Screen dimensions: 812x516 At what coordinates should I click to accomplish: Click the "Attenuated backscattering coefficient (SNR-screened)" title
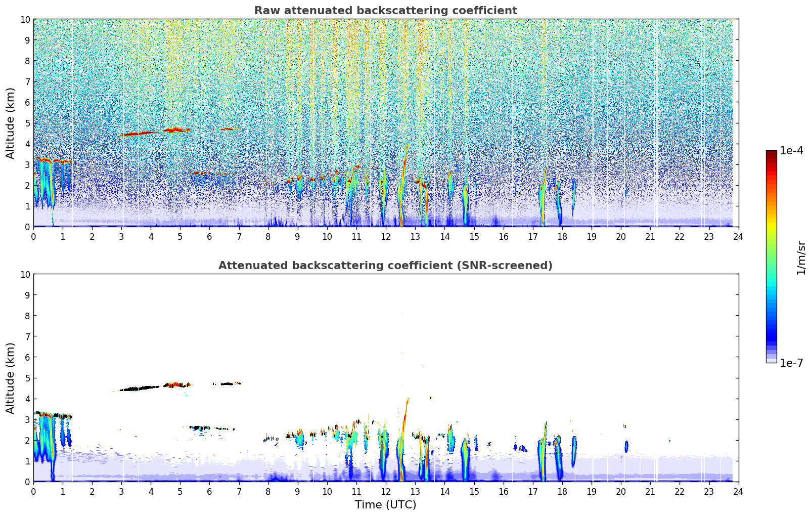click(x=385, y=266)
